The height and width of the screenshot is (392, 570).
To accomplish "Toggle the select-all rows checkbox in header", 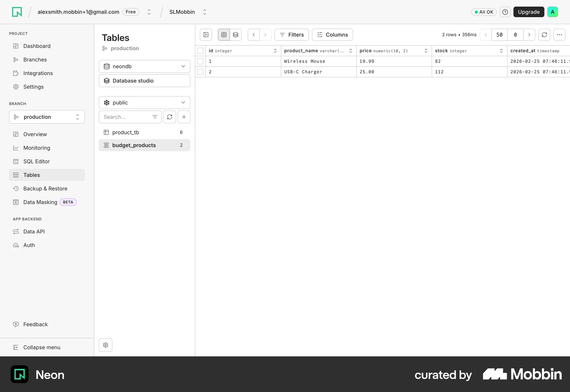I will coord(200,51).
